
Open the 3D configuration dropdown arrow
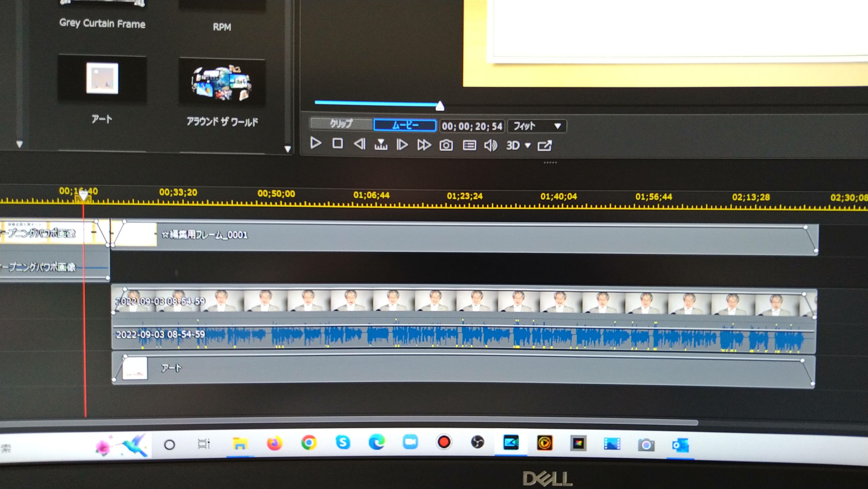528,146
